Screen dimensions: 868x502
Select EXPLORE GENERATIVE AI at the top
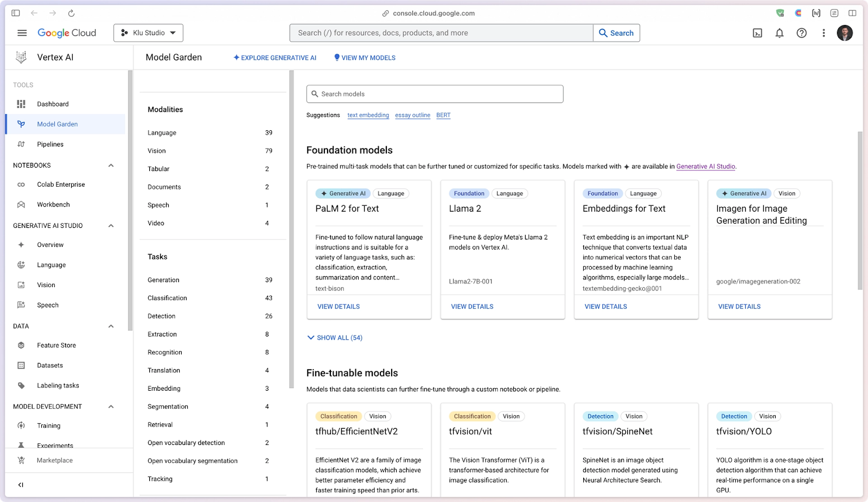[x=275, y=58]
